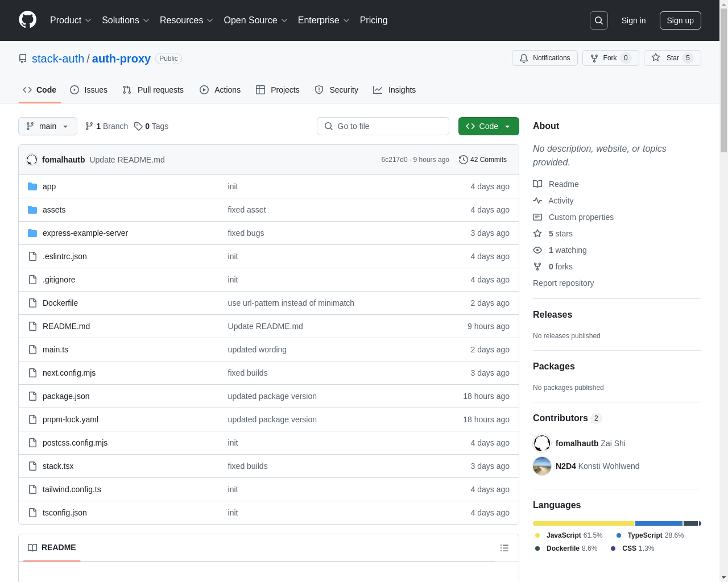Select the README tab heading
Viewport: 728px width, 582px height.
tap(52, 548)
